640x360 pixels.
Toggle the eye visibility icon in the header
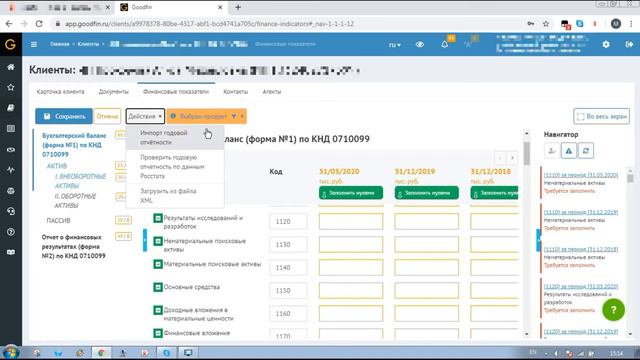(x=420, y=44)
